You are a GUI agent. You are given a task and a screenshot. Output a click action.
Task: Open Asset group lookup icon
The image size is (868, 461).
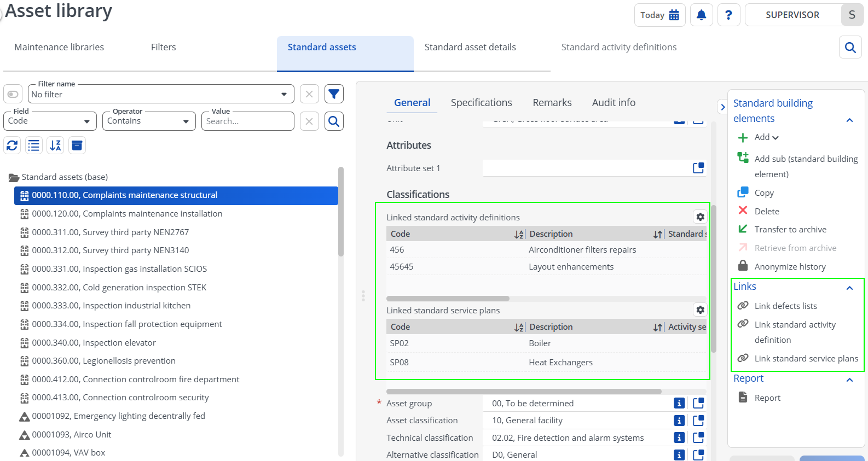698,403
